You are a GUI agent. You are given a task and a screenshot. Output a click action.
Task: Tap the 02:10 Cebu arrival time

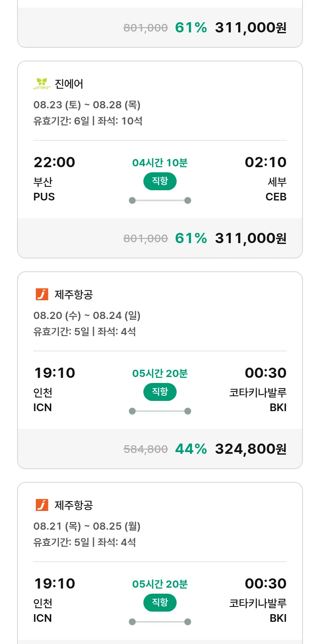tap(265, 162)
